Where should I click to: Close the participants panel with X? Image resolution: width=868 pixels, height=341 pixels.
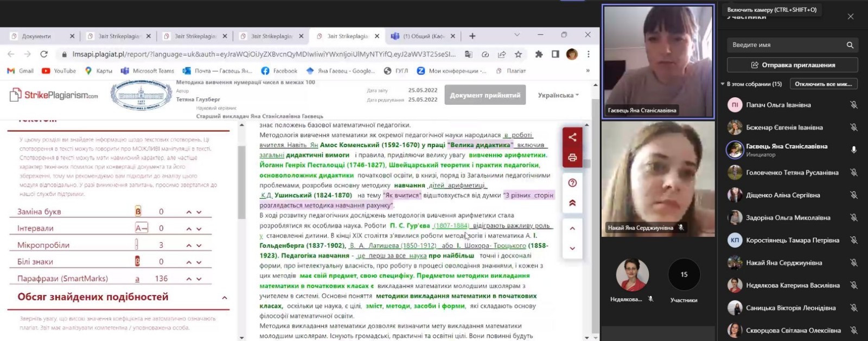(851, 17)
